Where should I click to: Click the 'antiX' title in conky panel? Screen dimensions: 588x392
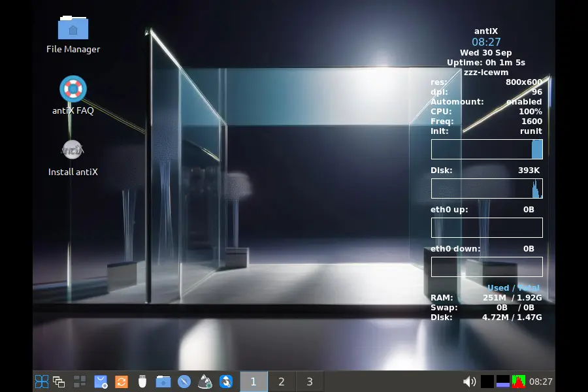(486, 31)
